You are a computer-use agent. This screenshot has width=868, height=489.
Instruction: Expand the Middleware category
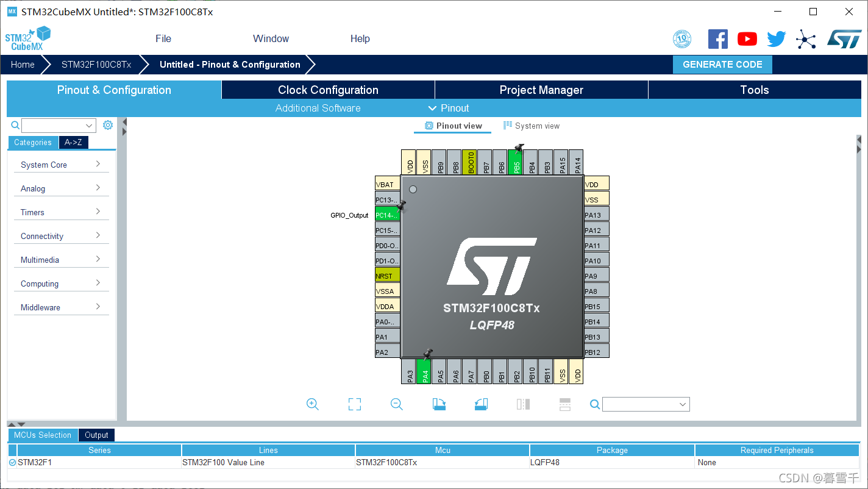click(x=61, y=307)
